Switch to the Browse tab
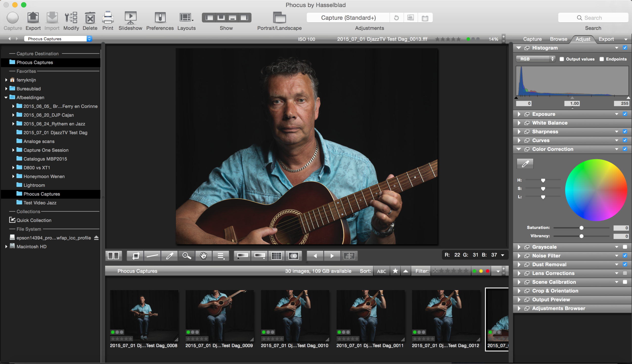The width and height of the screenshot is (632, 364). [558, 39]
